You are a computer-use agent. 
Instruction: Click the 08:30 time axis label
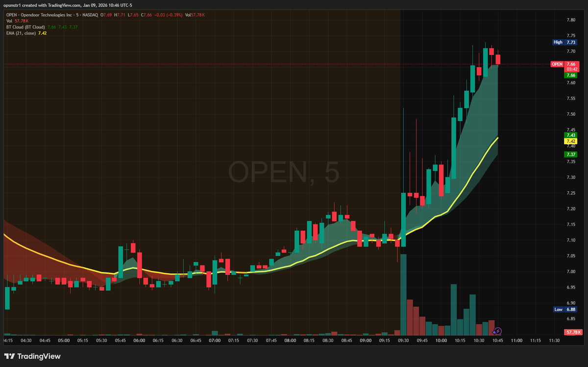click(328, 340)
